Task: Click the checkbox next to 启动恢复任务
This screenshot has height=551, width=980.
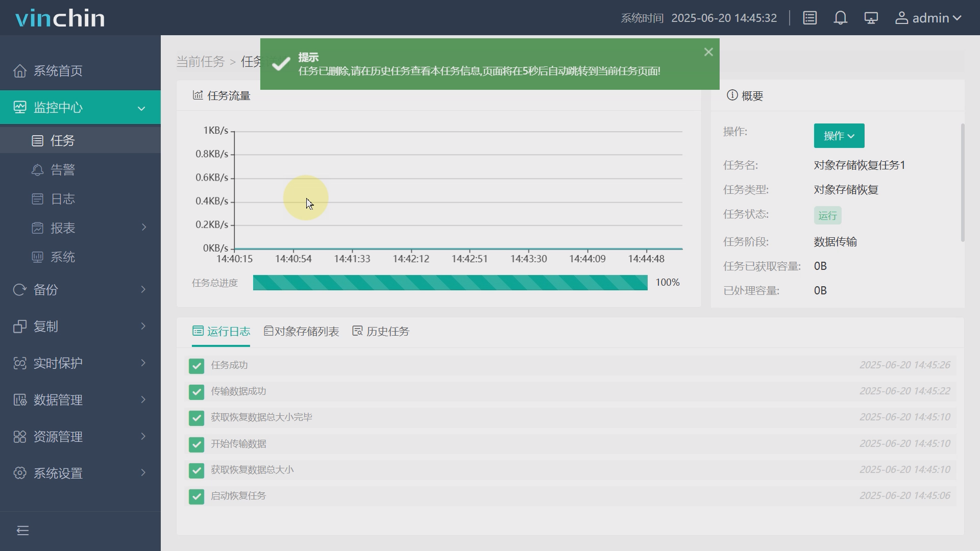Action: [x=197, y=496]
